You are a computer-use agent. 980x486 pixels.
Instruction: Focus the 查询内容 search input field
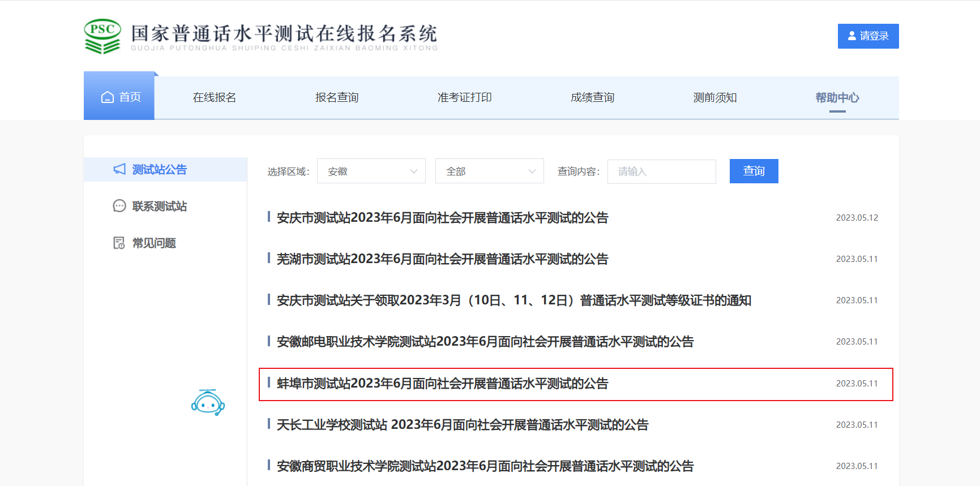click(662, 171)
